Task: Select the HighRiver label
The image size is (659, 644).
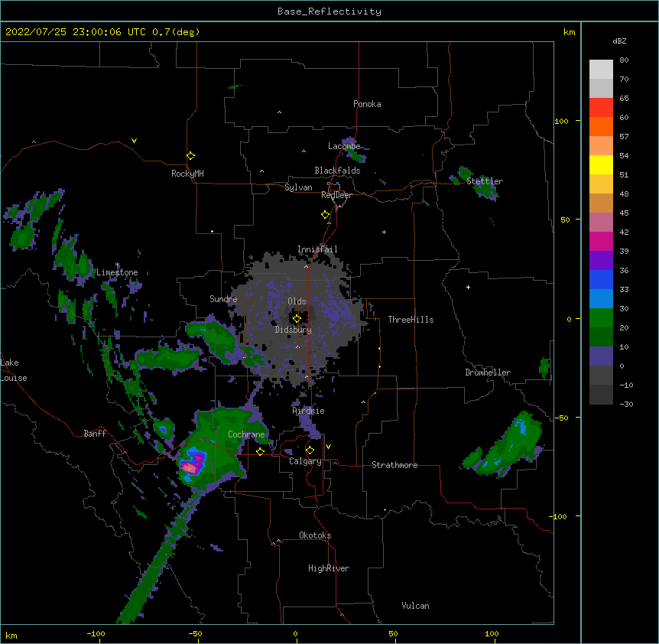Action: coord(329,568)
